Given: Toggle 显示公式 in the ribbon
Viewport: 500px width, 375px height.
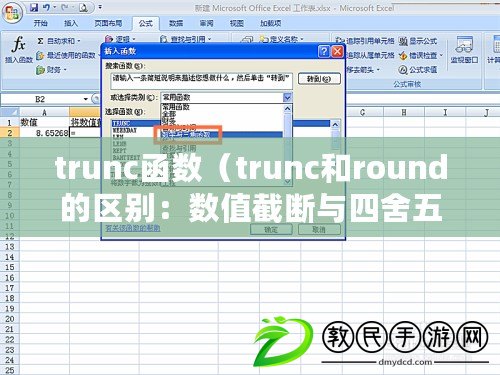Looking at the screenshot, I should (x=418, y=41).
